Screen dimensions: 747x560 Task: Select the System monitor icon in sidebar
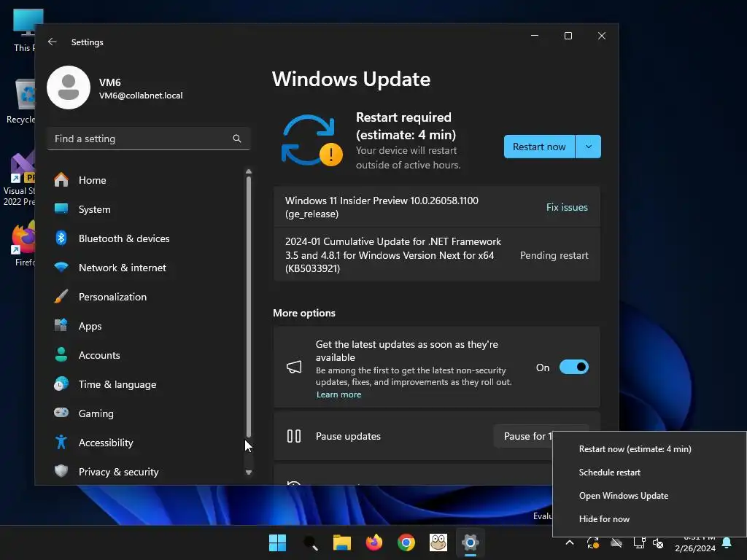pyautogui.click(x=61, y=209)
